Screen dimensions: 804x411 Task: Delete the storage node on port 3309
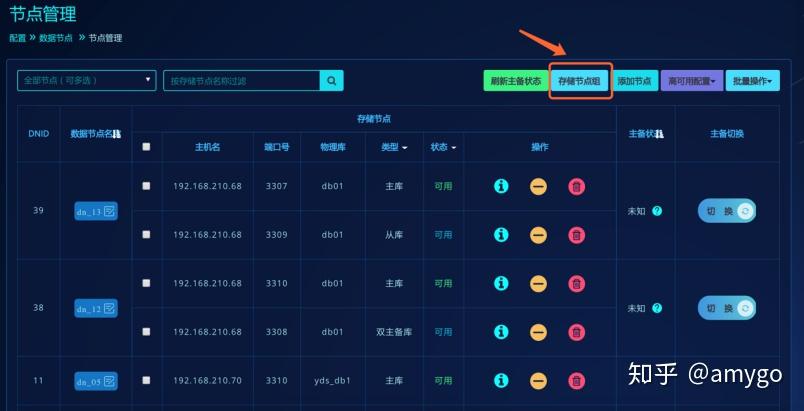[576, 235]
